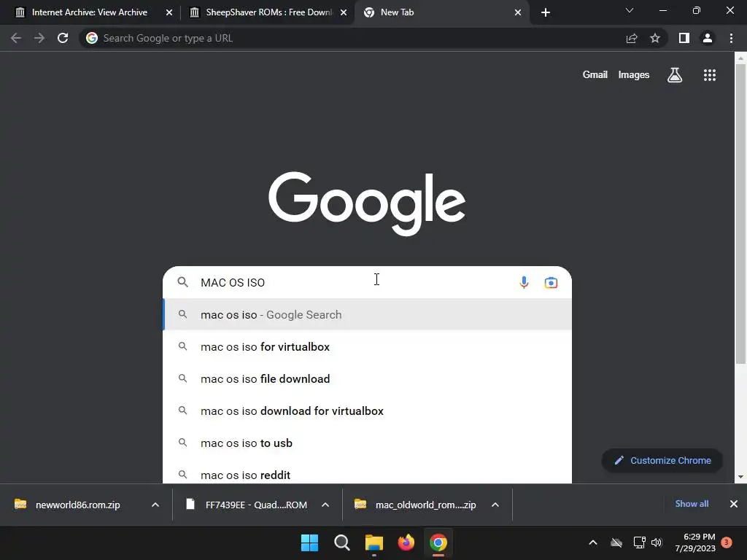Click the page vertical scrollbar thumb
The image size is (747, 560).
(x=740, y=214)
